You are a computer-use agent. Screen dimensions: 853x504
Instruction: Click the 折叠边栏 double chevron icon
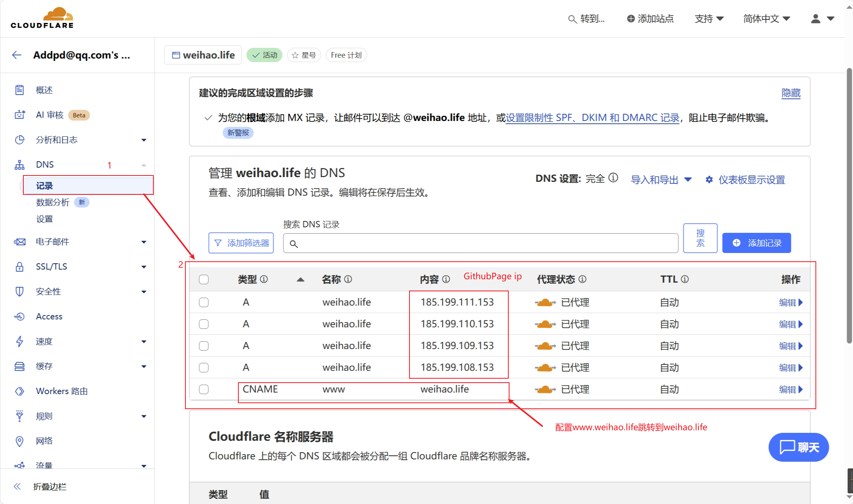pos(17,486)
